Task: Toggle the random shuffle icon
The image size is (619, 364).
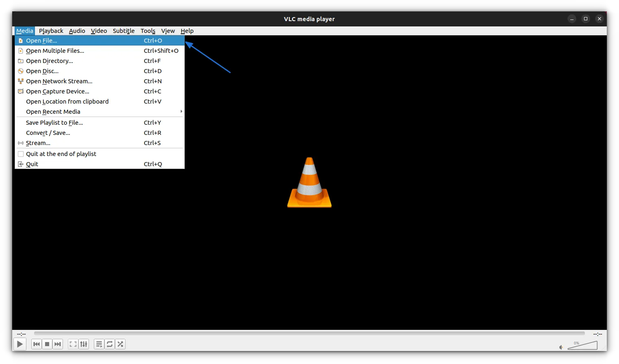Action: (120, 344)
